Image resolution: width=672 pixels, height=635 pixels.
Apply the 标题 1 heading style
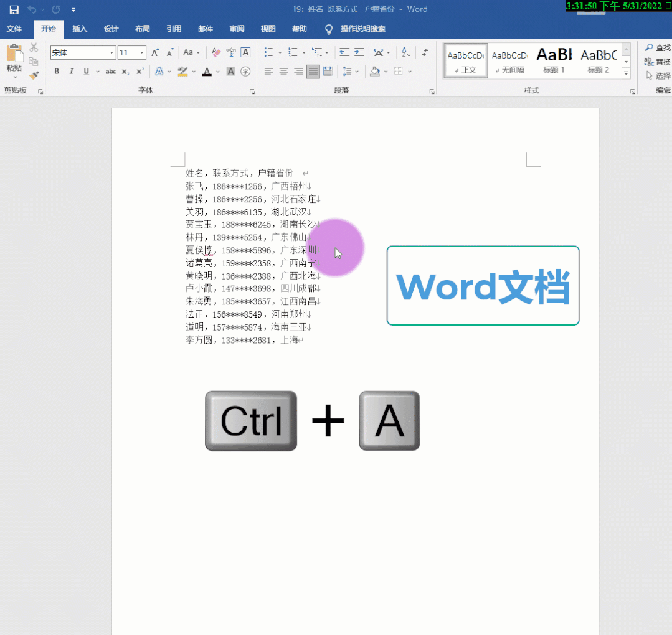pyautogui.click(x=554, y=61)
